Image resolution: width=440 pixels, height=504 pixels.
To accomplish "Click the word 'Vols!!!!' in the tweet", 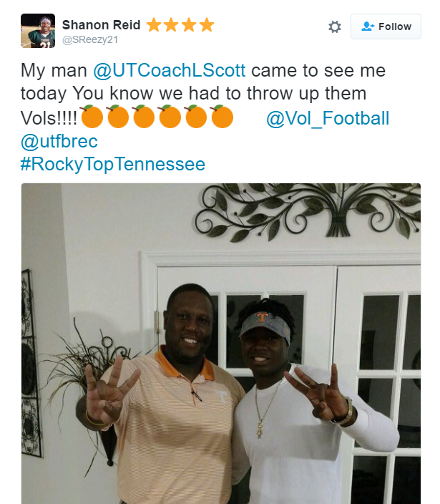I will 49,118.
